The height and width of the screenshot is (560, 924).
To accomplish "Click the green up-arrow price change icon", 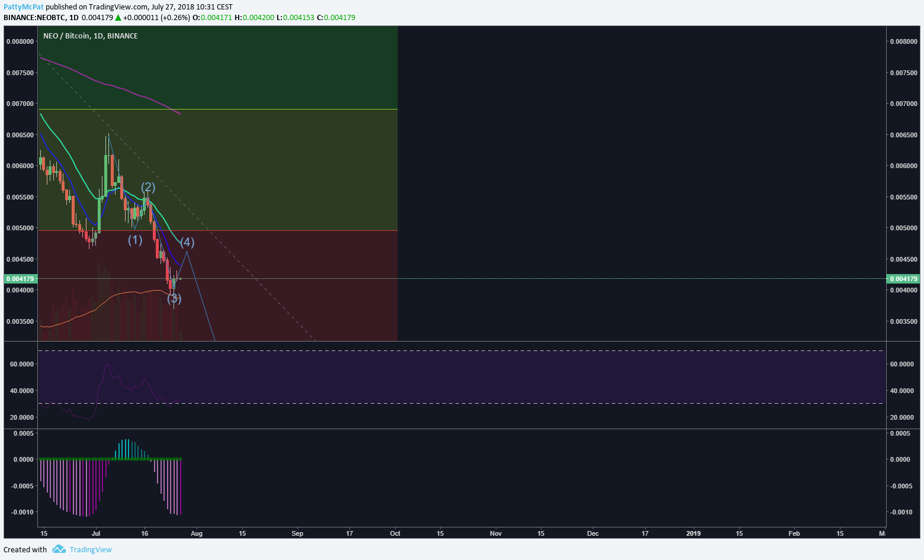I will (118, 18).
